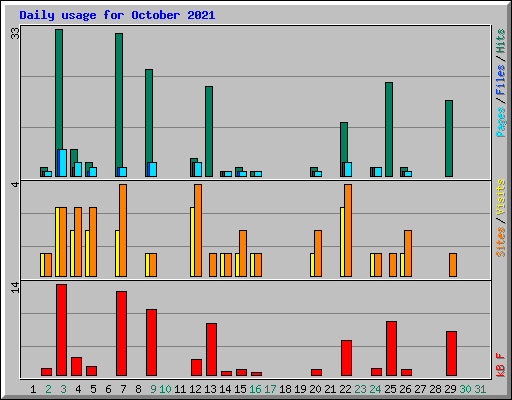This screenshot has width=512, height=400.
Task: Click the green day label "16"
Action: click(255, 389)
